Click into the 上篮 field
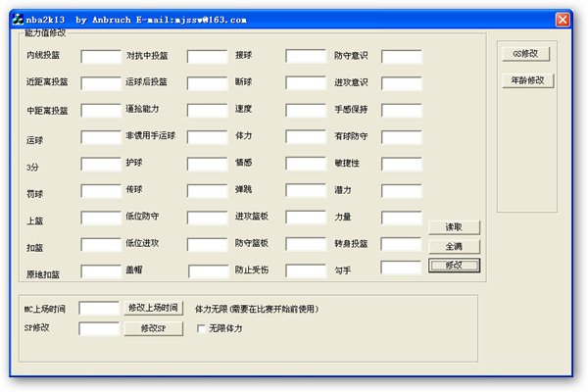The height and width of the screenshot is (392, 588). (101, 218)
